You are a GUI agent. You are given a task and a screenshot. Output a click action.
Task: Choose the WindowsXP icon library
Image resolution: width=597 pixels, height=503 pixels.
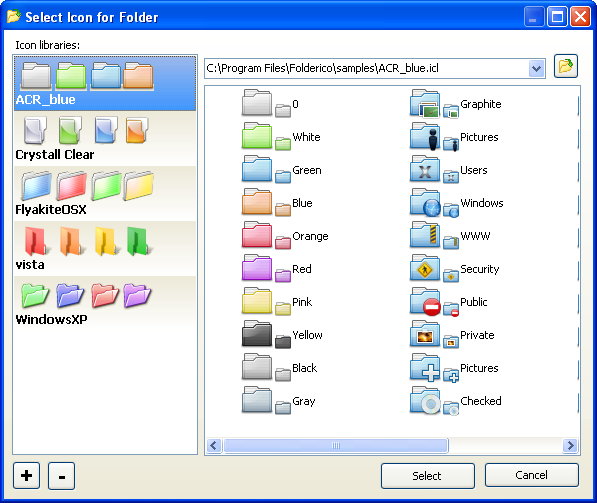(105, 303)
